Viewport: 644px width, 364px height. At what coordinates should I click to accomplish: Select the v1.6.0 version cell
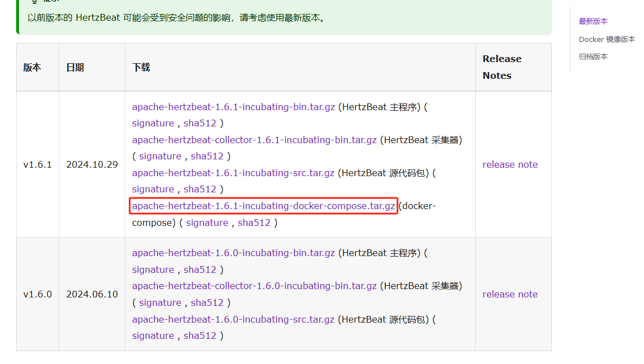point(37,294)
